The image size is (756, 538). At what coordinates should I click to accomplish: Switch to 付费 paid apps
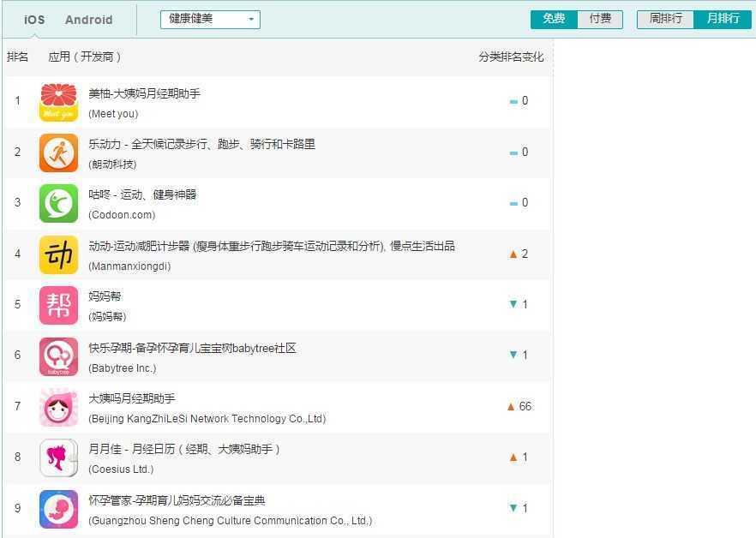pos(600,19)
